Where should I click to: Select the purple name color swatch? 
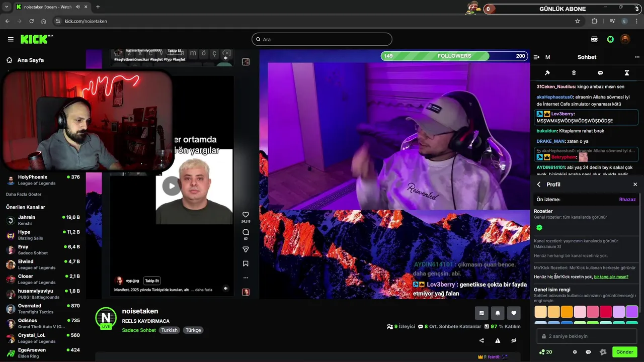coord(632,312)
